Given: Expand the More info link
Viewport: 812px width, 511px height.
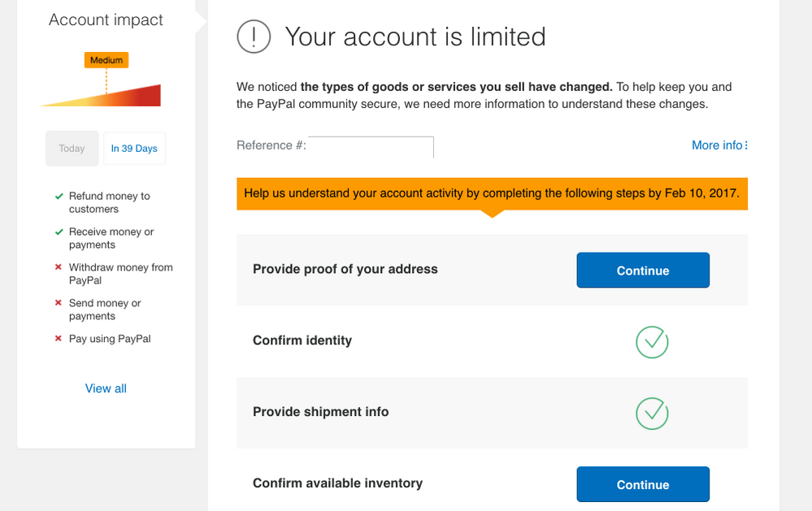Looking at the screenshot, I should click(x=719, y=145).
